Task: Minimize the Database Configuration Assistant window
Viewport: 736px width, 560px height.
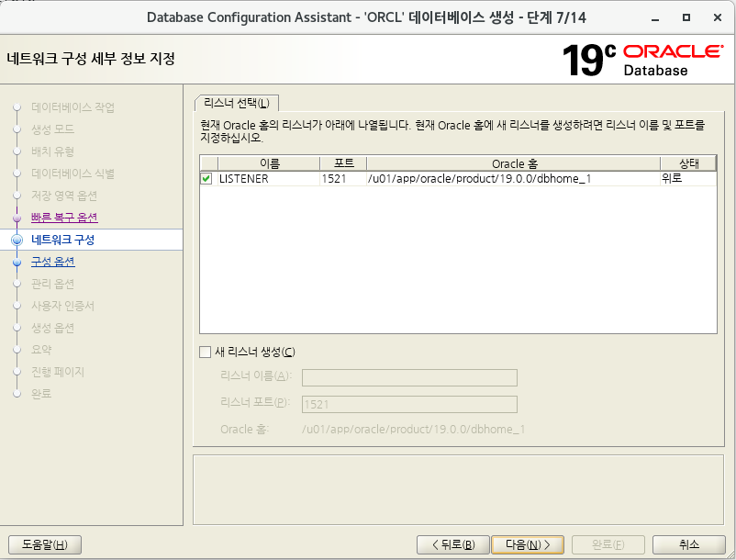Action: pos(655,17)
